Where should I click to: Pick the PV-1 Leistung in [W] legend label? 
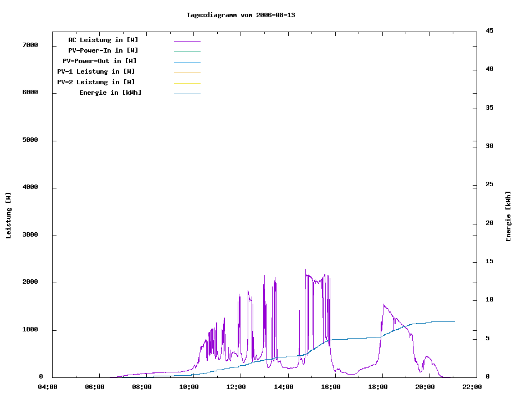(96, 71)
